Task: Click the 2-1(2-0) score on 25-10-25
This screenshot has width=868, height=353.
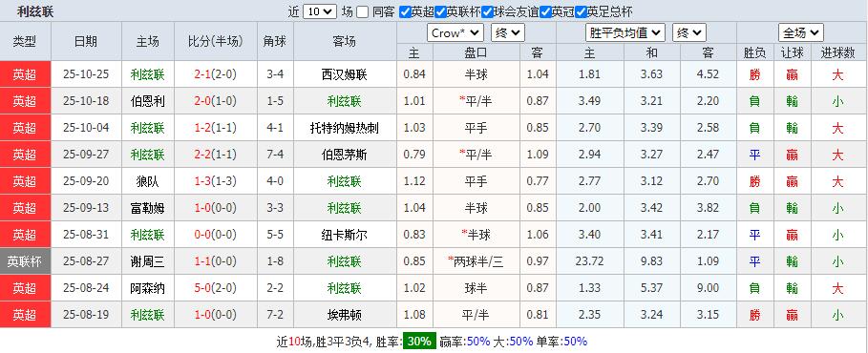Action: click(216, 74)
